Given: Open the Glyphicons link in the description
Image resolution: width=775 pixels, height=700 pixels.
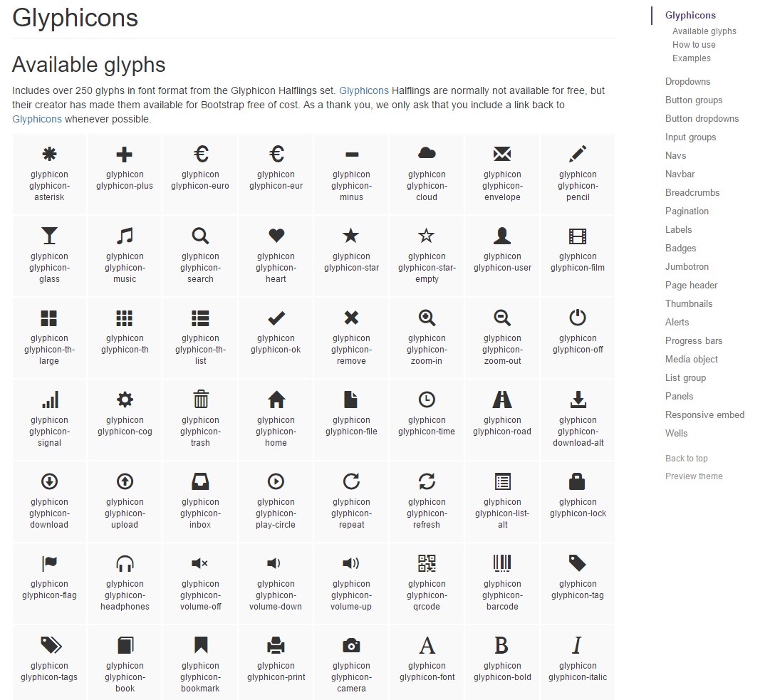Looking at the screenshot, I should coord(364,91).
